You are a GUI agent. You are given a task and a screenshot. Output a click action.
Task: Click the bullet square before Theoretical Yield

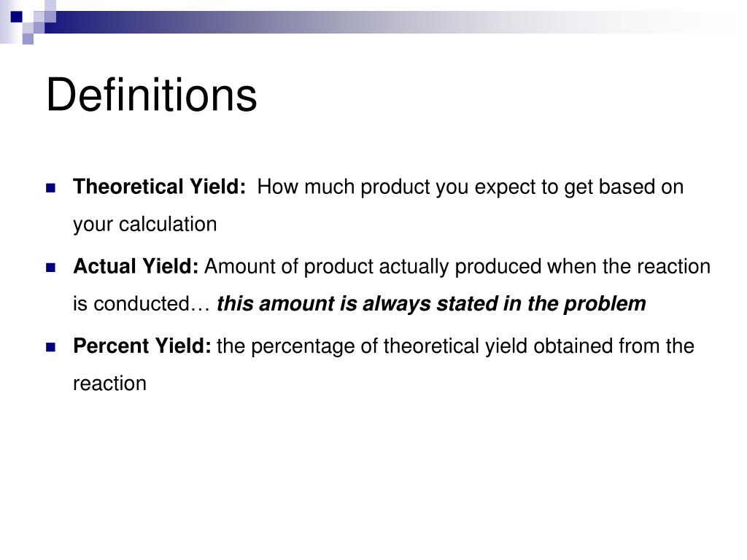click(x=51, y=188)
